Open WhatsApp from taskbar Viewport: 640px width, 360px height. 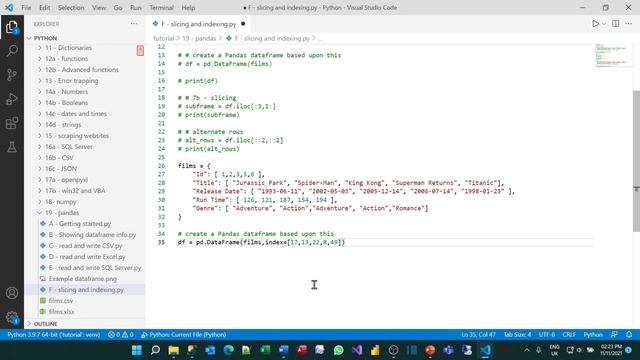338,350
